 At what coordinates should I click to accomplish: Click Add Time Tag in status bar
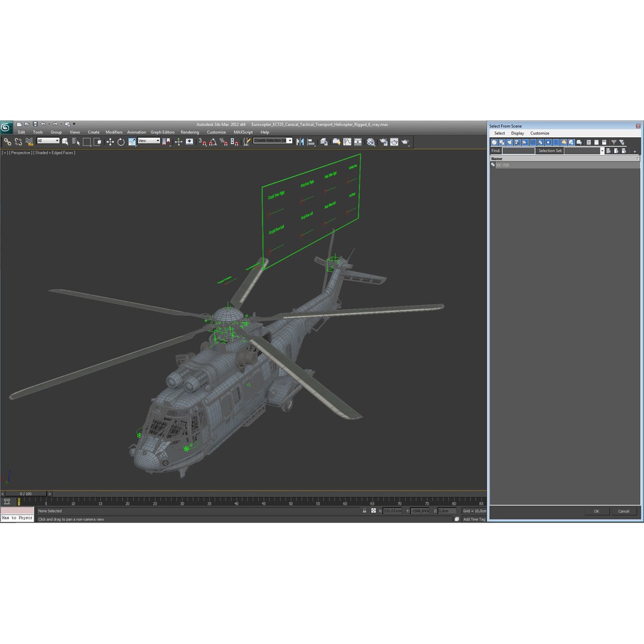[474, 519]
